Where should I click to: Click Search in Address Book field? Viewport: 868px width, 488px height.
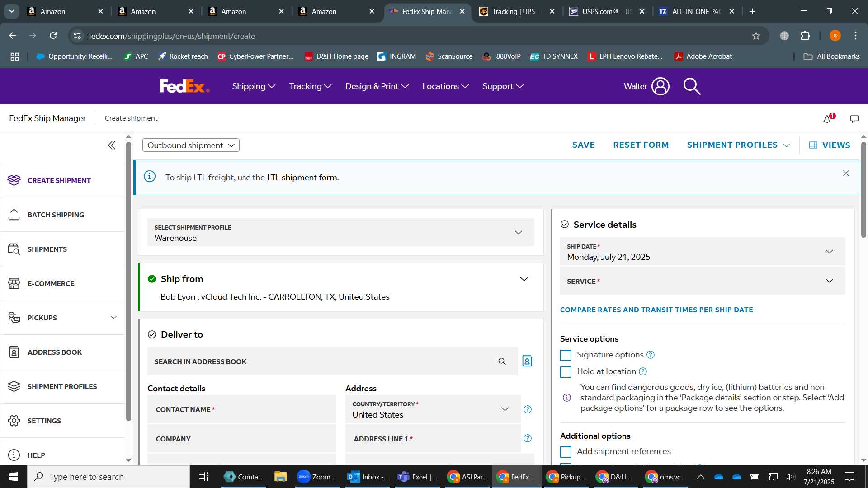tap(332, 361)
